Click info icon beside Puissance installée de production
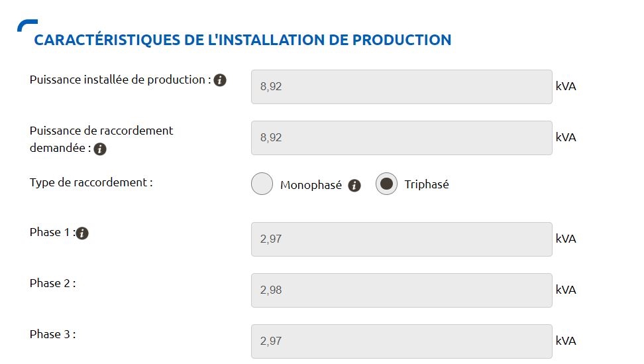This screenshot has width=644, height=364. 220,80
